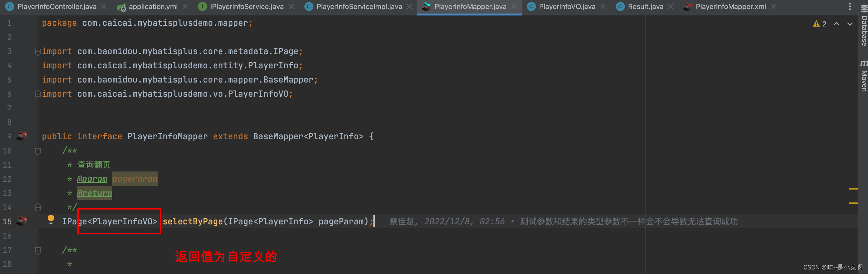This screenshot has height=274, width=868.
Task: Close the IPlayerInfoService.java tab
Action: pos(291,6)
